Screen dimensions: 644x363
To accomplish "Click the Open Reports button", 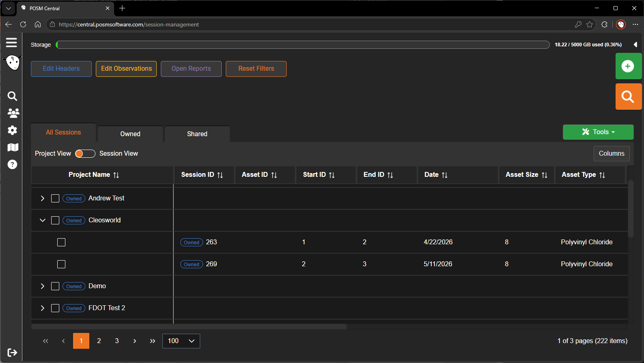I will tap(191, 69).
